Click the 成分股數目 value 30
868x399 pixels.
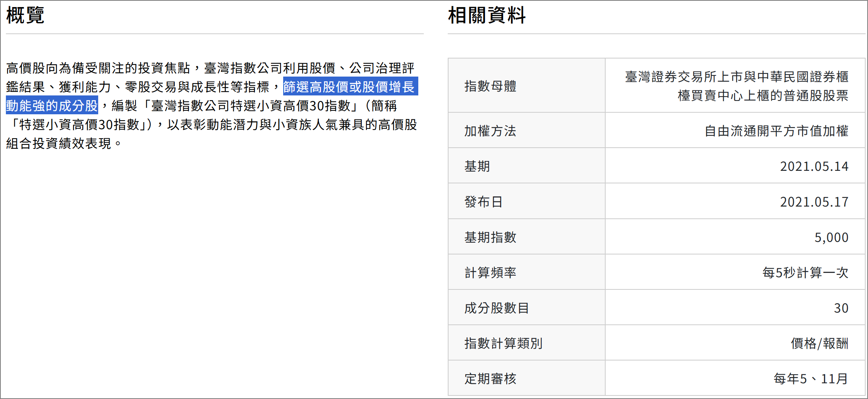coord(841,308)
